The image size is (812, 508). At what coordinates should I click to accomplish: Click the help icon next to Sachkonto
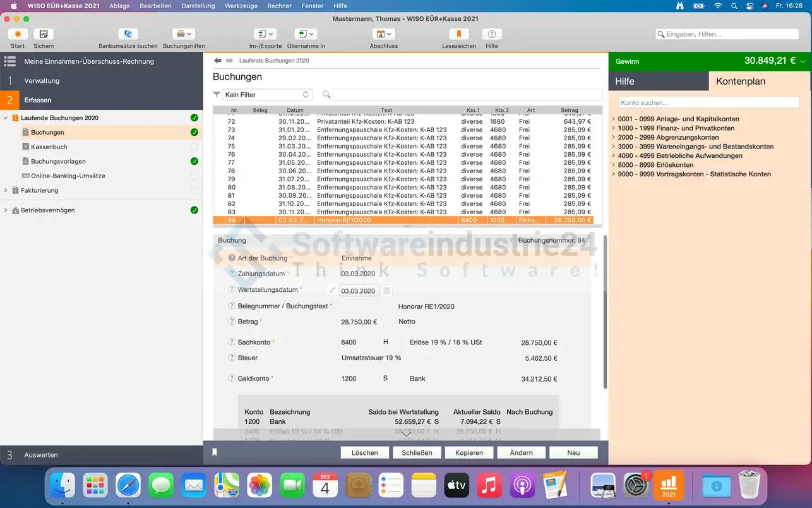(232, 342)
